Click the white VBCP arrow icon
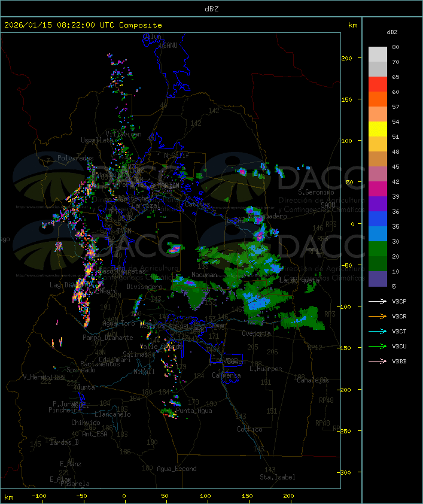 coord(378,301)
